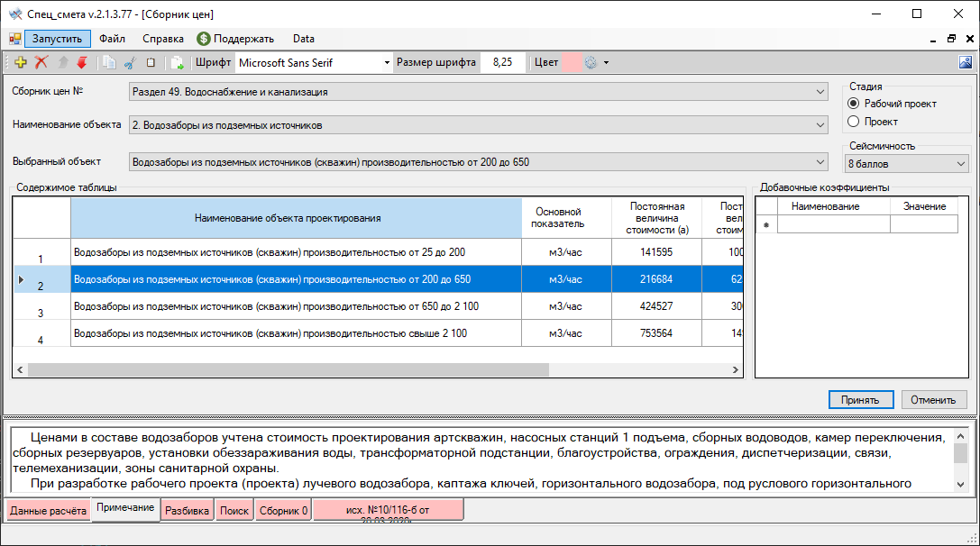The width and height of the screenshot is (980, 546).
Task: Click the yellow plus add-row icon
Action: tap(21, 62)
